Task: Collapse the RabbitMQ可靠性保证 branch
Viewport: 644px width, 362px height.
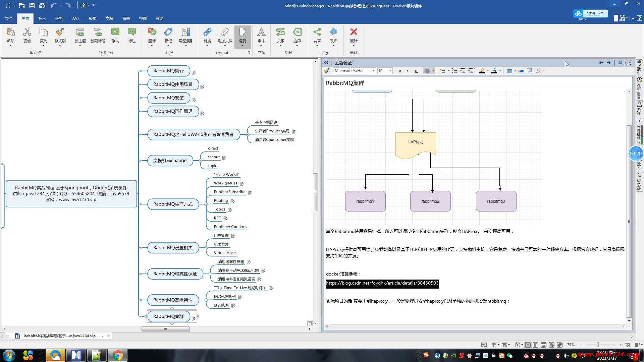Action: 210,274
